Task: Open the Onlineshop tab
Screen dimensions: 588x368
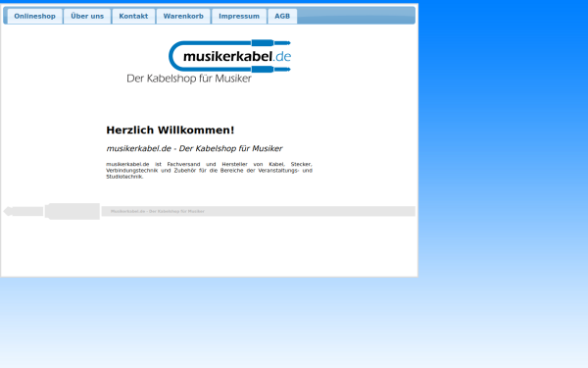Action: (x=35, y=16)
